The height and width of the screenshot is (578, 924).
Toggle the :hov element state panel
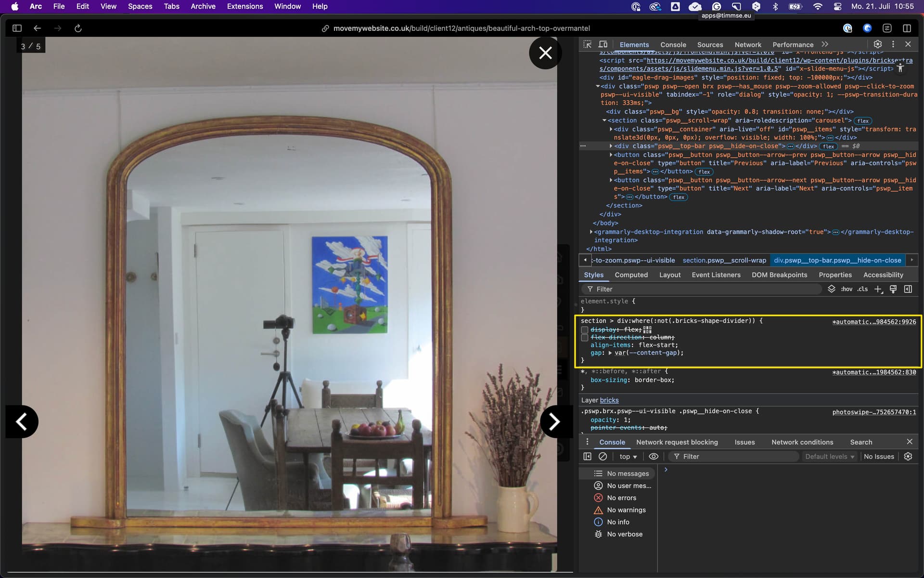pyautogui.click(x=847, y=289)
